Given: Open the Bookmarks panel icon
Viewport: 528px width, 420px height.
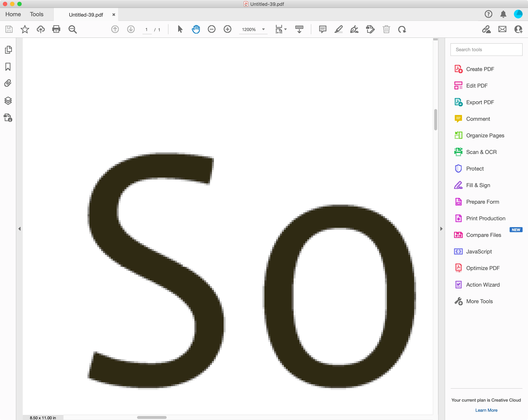Looking at the screenshot, I should click(8, 67).
